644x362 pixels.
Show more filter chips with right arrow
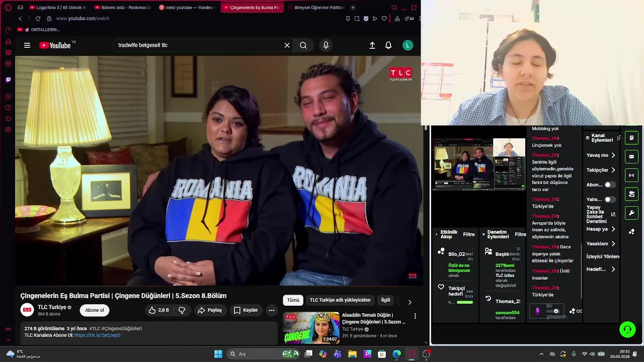coord(410,302)
